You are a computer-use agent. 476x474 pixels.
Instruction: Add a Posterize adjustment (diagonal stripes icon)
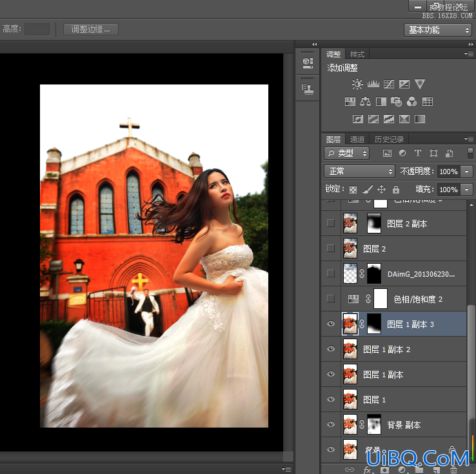tap(373, 119)
